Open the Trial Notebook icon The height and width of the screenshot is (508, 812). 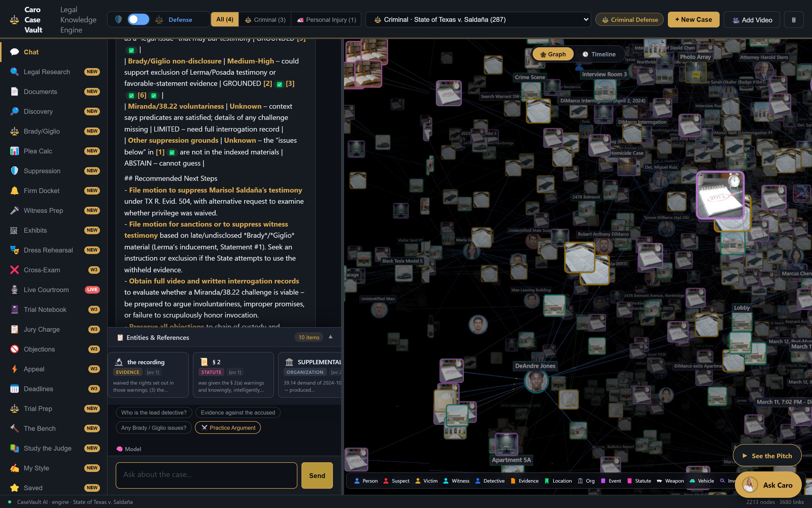[14, 309]
